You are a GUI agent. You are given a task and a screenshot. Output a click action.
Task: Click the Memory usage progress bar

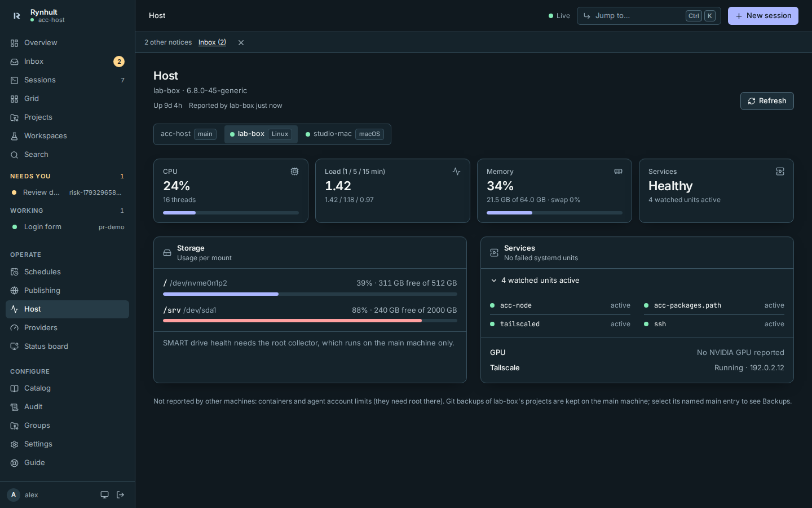tap(554, 213)
